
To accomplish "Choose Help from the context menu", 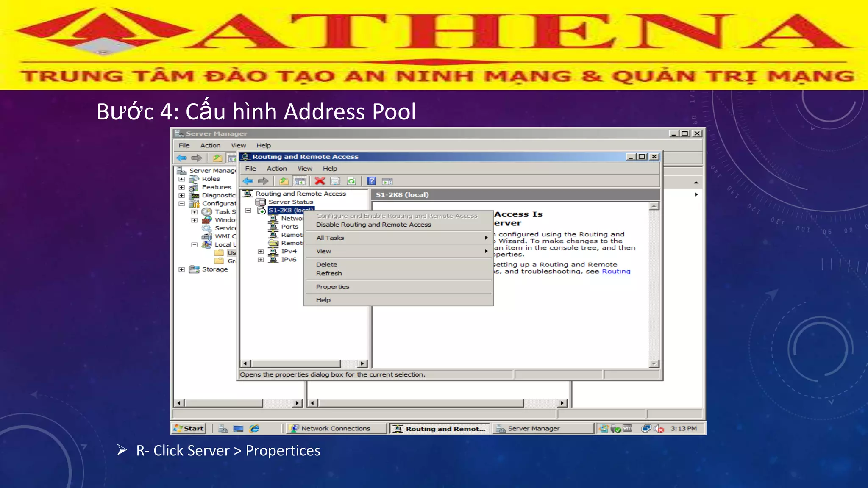I will [398, 300].
